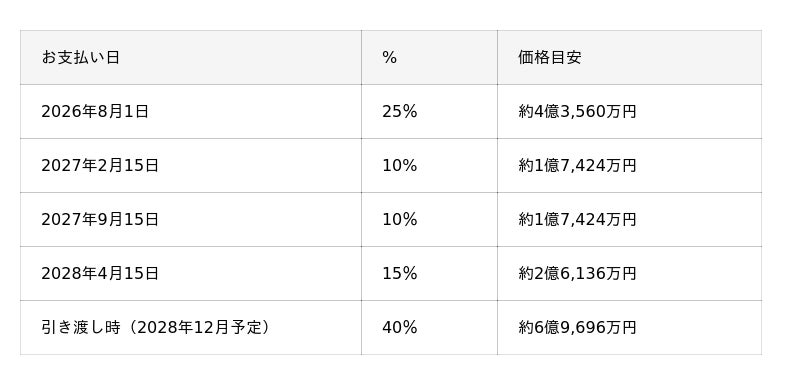
Task: Click the 40% percentage cell
Action: 429,328
